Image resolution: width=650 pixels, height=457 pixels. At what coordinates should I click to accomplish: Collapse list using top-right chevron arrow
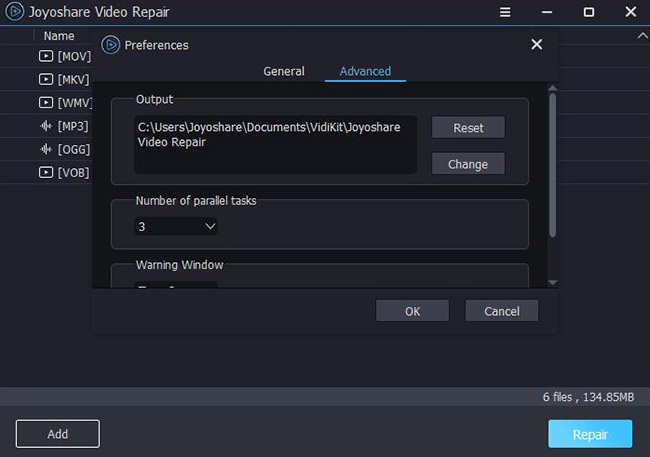pos(643,36)
